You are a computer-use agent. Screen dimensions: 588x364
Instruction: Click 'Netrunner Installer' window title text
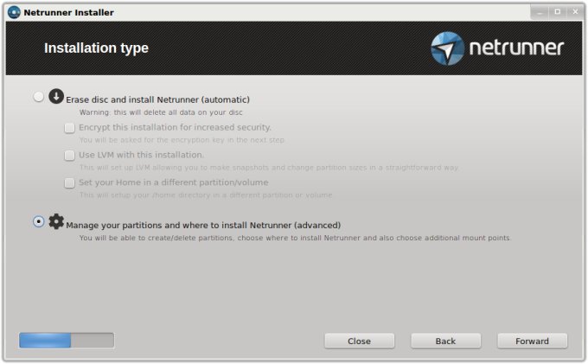[68, 12]
